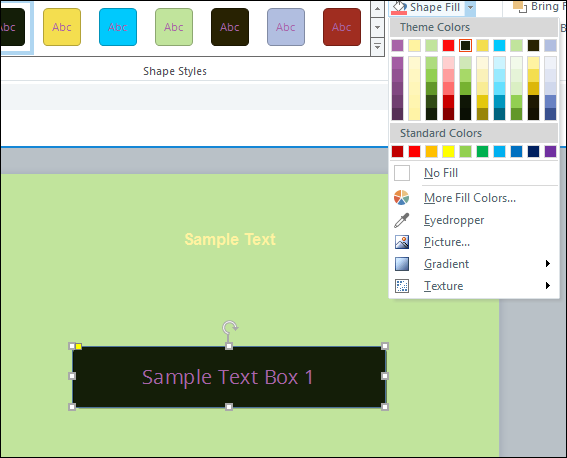Open the full Shape Styles gallery
567x458 pixels.
[x=377, y=47]
